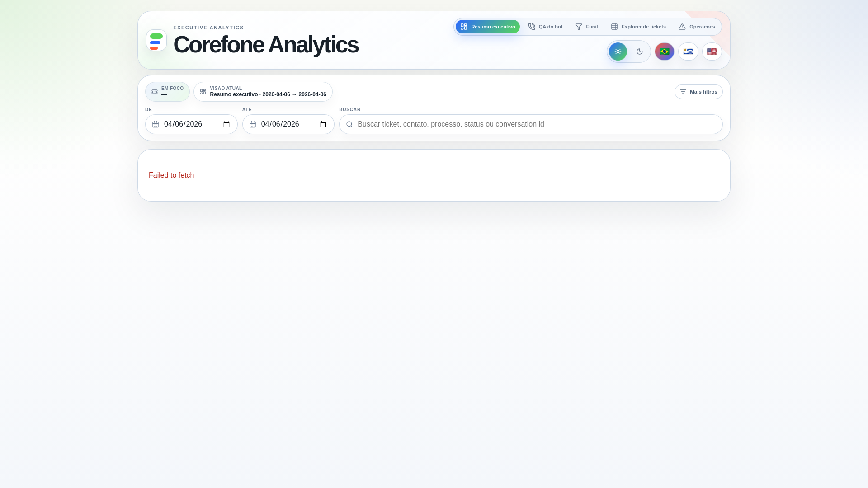
Task: Click the Corefone Analytics logo icon
Action: pyautogui.click(x=156, y=40)
